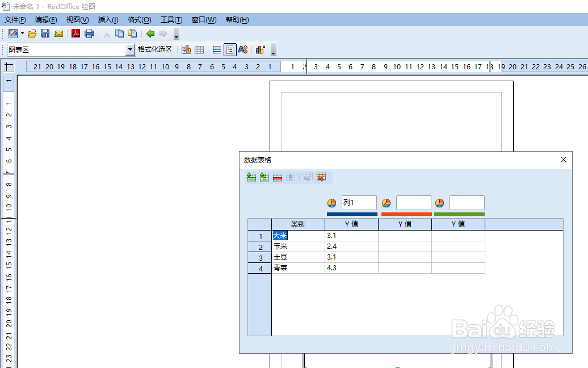
Task: Click row header number 1 in data table
Action: tap(260, 236)
